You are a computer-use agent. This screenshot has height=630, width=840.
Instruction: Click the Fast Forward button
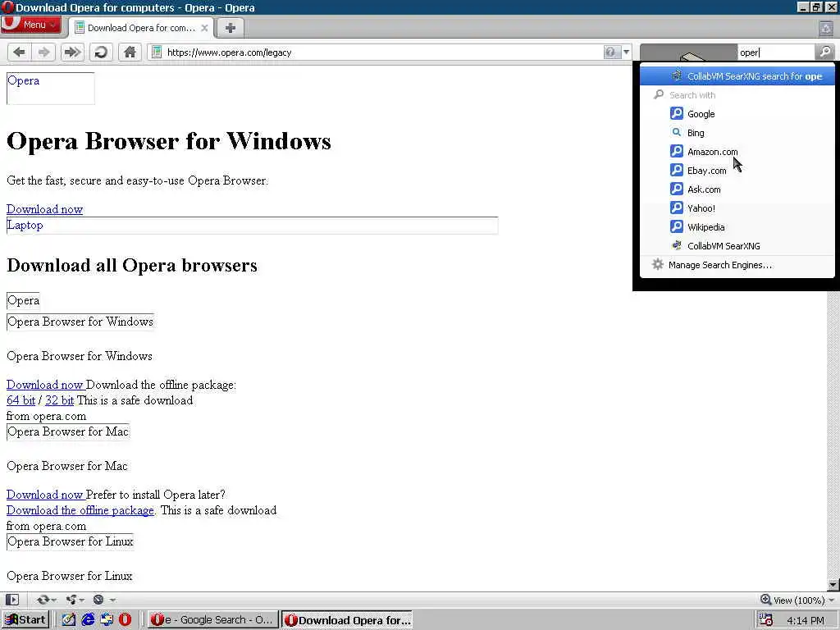72,52
